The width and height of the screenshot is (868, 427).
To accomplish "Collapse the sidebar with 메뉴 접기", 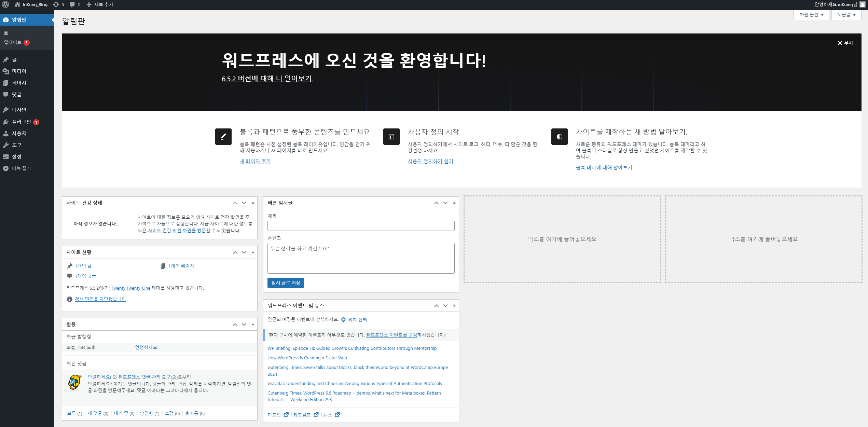I will pyautogui.click(x=21, y=168).
